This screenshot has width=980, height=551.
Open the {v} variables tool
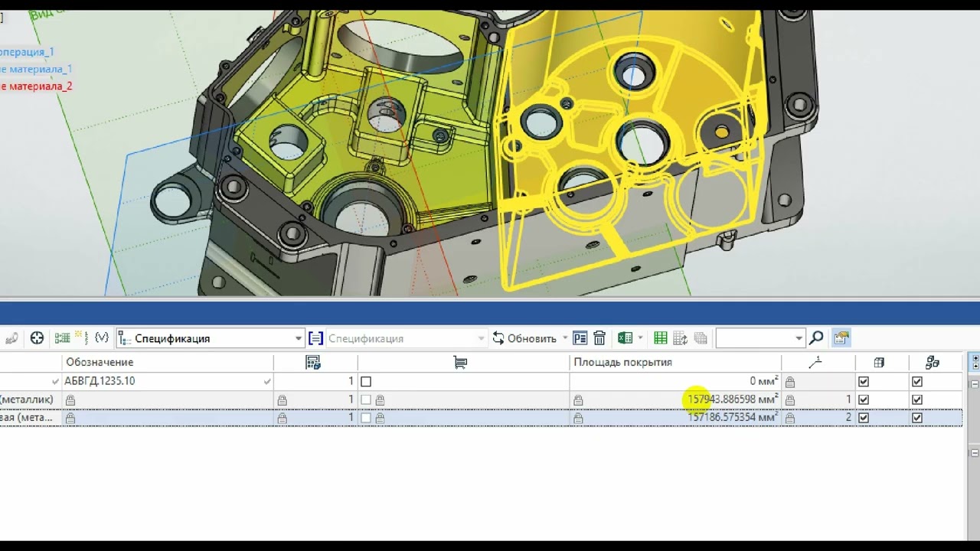(101, 337)
